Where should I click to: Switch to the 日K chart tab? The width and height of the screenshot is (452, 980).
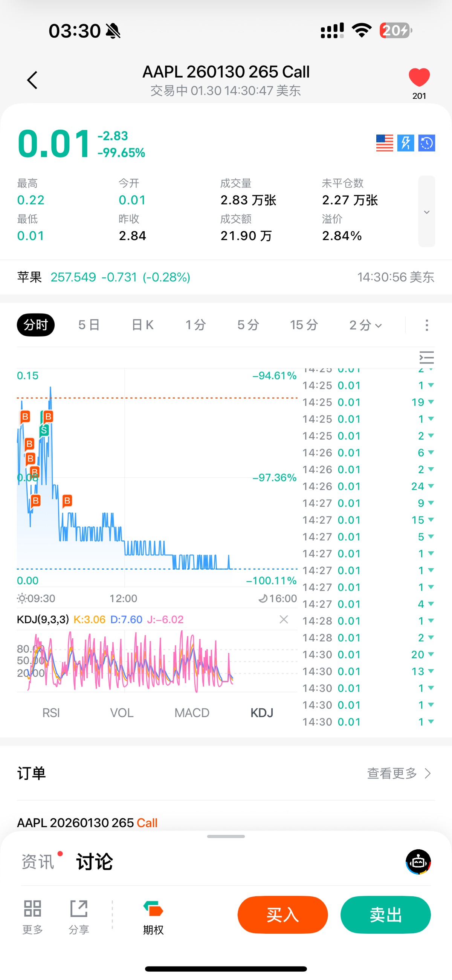coord(142,325)
